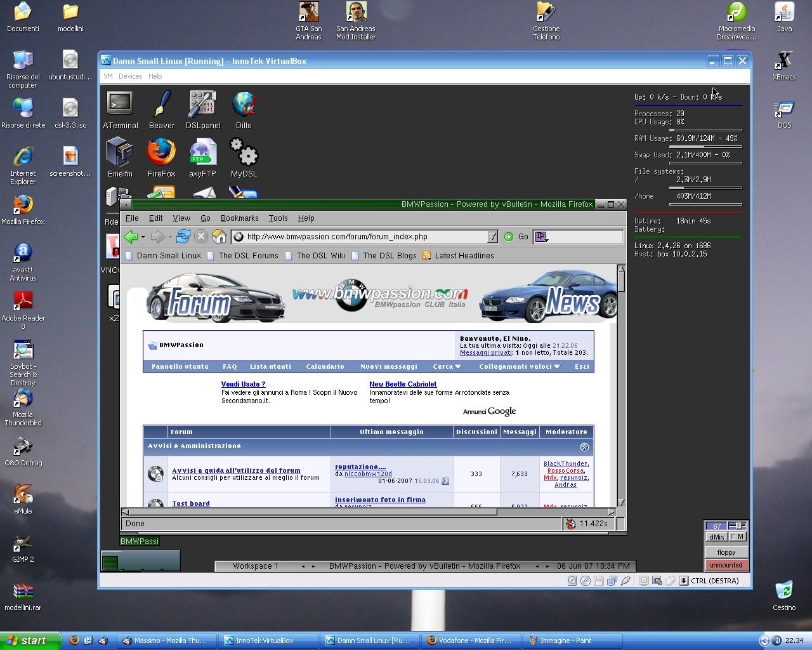Image resolution: width=812 pixels, height=650 pixels.
Task: Open the Bookmarks menu in Firefox
Action: point(239,218)
